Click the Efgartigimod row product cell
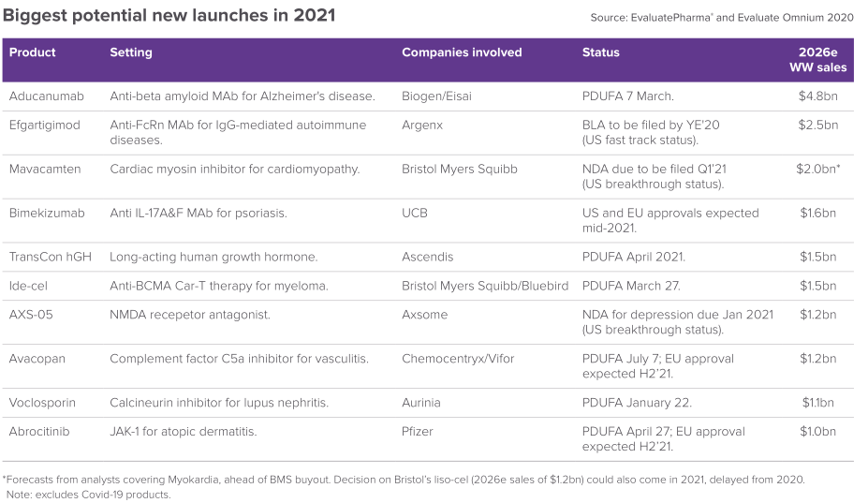This screenshot has width=868, height=503. (x=45, y=125)
